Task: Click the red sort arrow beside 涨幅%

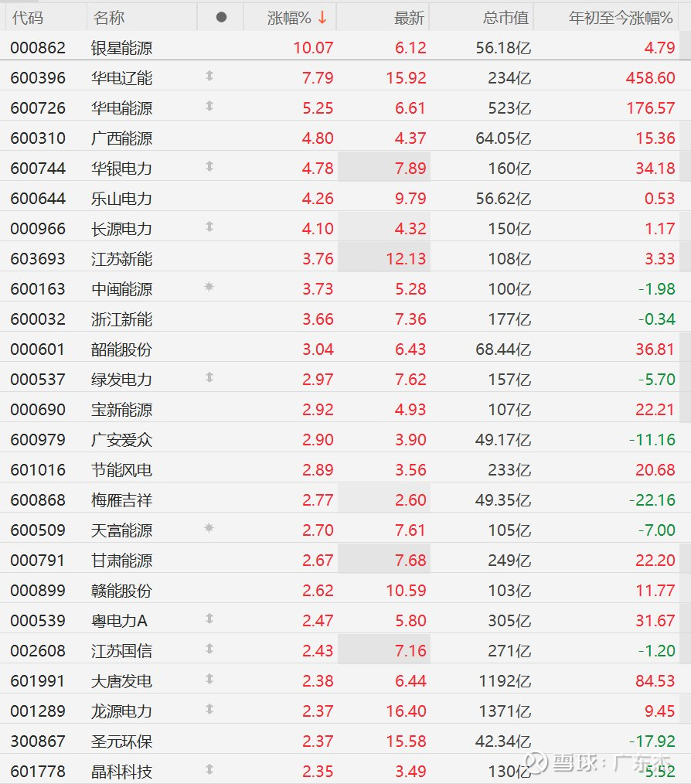Action: click(322, 18)
